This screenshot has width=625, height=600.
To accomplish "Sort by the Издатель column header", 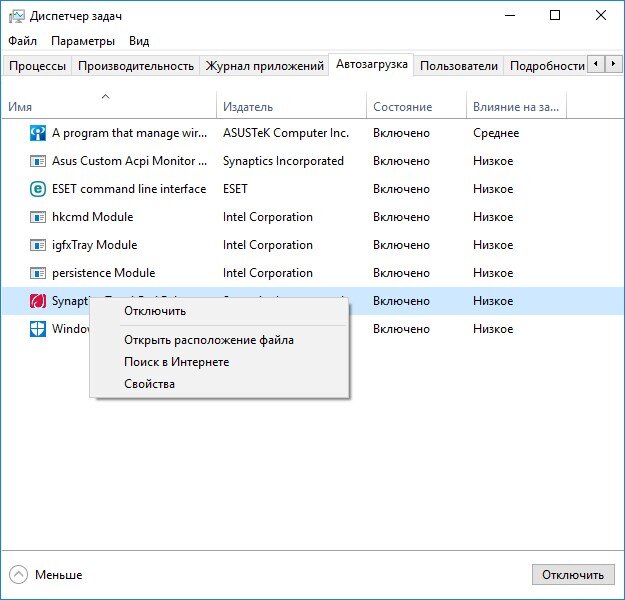I will coord(291,107).
